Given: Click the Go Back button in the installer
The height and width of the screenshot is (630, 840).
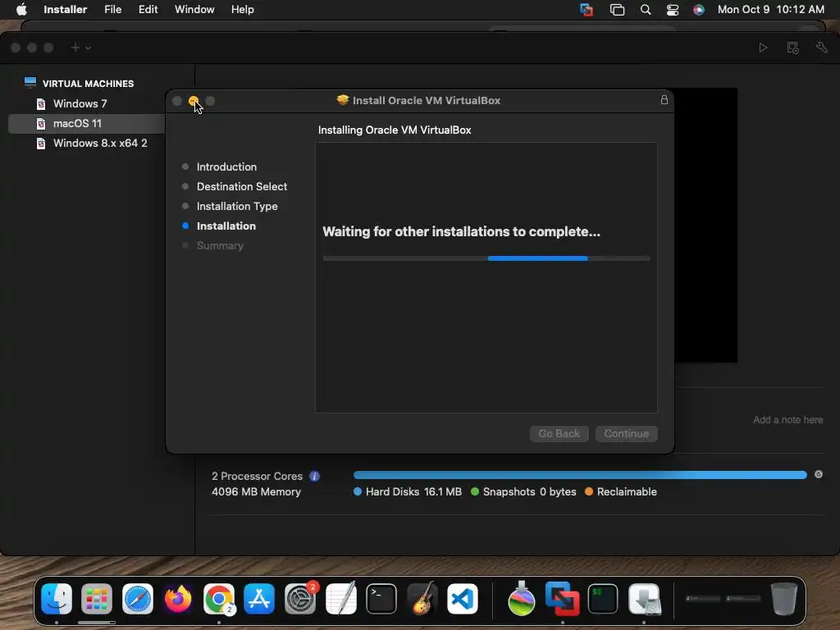Looking at the screenshot, I should click(x=559, y=433).
